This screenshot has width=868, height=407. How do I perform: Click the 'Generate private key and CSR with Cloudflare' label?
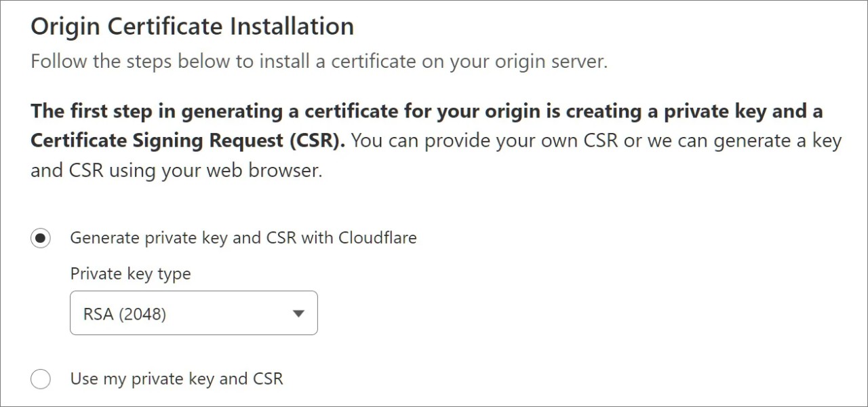(x=243, y=238)
